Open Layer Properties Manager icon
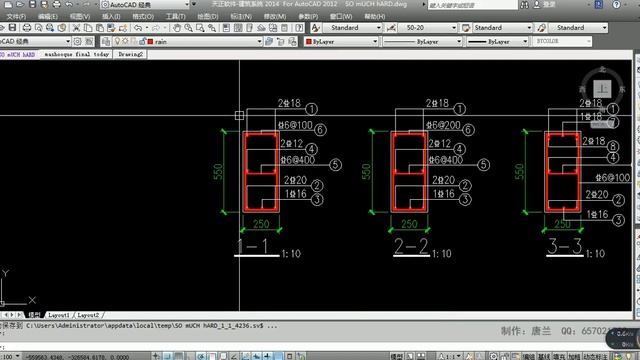640x360 pixels. point(106,41)
